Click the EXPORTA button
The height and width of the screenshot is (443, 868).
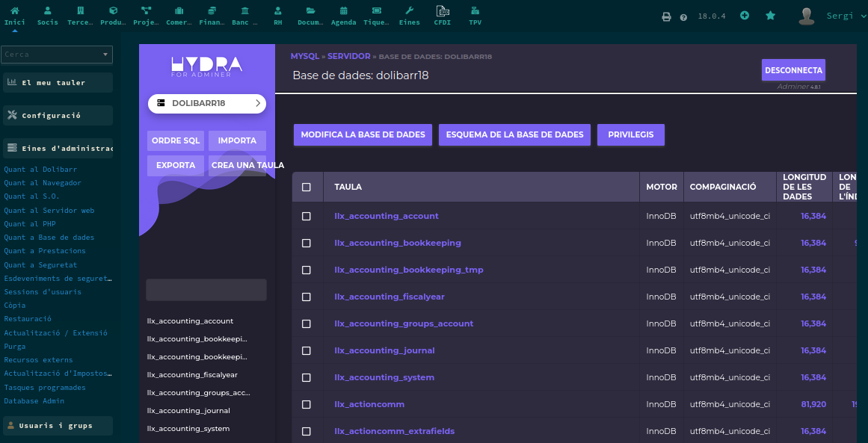[x=176, y=165]
